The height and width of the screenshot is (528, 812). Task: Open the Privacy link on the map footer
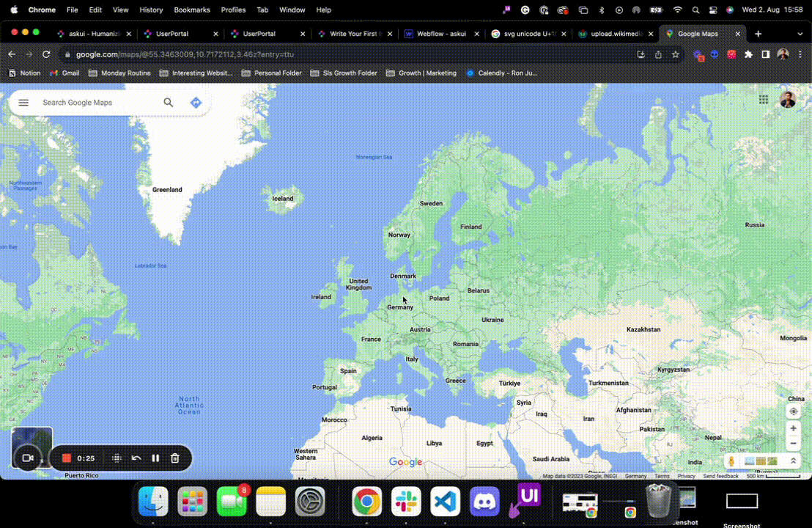point(686,476)
